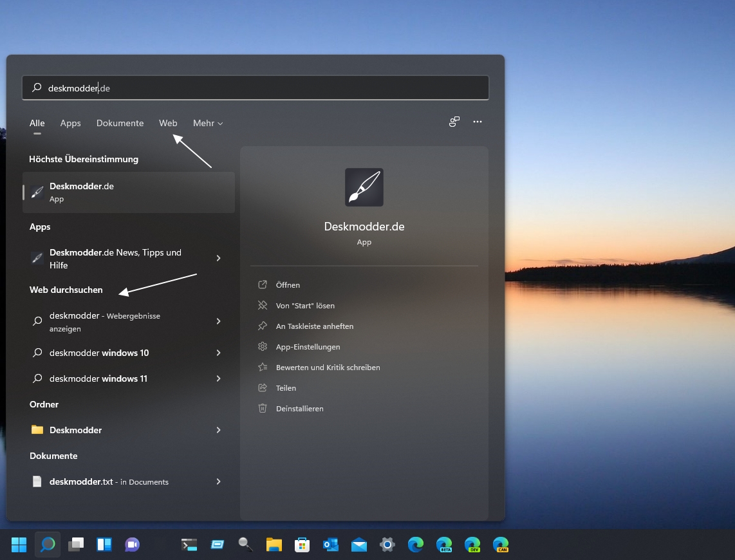The height and width of the screenshot is (560, 735).
Task: Open the grey magnifying glass app on taskbar
Action: (245, 545)
